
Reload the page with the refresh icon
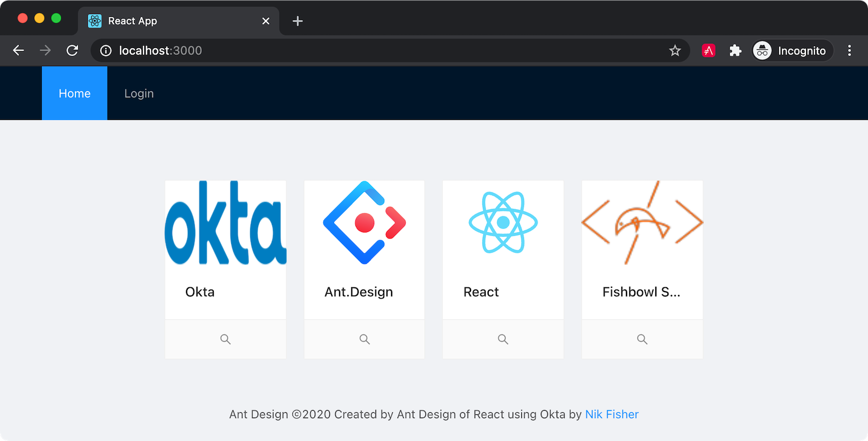(72, 51)
